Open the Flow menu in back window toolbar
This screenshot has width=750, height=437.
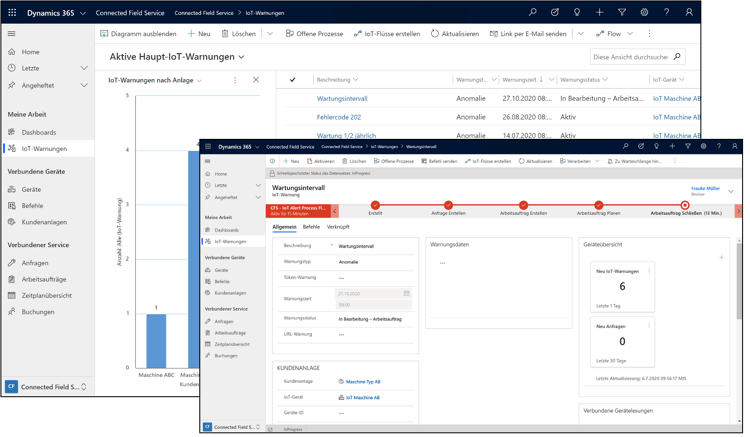click(x=614, y=34)
